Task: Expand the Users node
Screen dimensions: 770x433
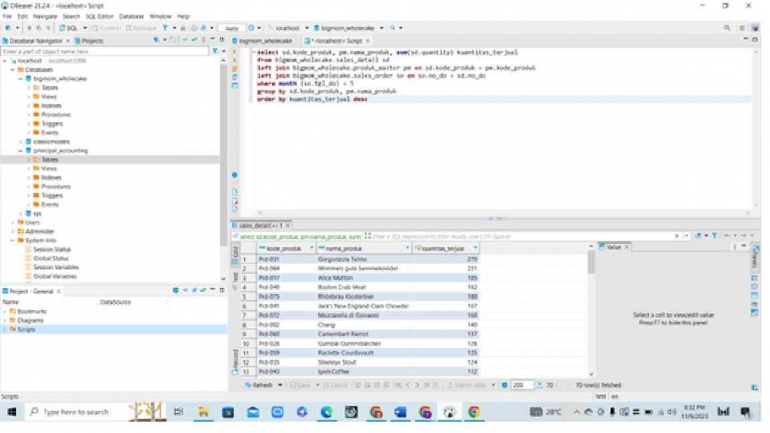Action: [x=13, y=222]
